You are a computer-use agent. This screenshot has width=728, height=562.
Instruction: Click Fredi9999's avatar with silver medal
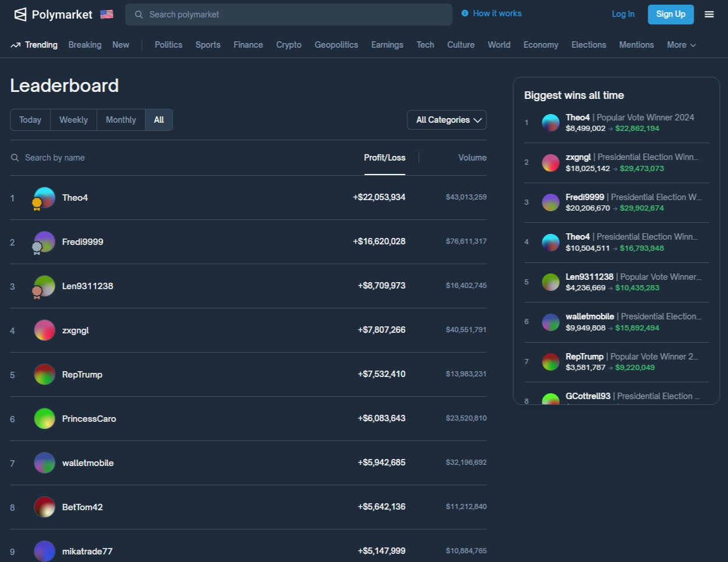(44, 242)
